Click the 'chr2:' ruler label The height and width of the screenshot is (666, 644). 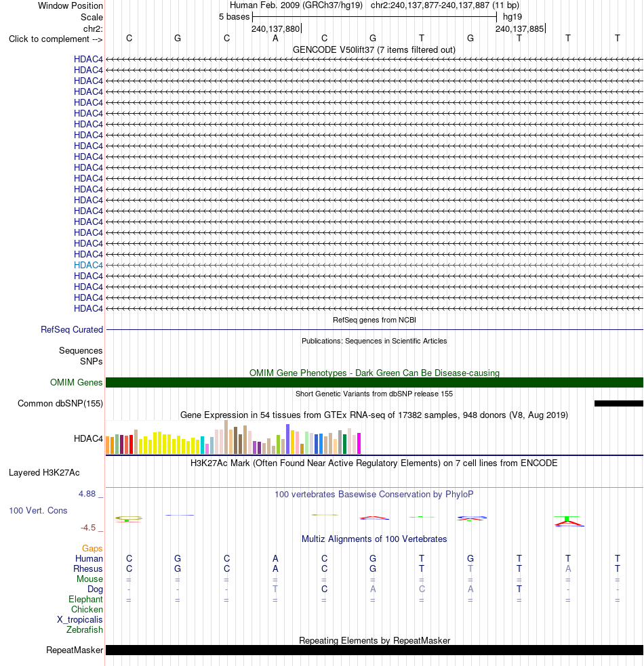(93, 29)
